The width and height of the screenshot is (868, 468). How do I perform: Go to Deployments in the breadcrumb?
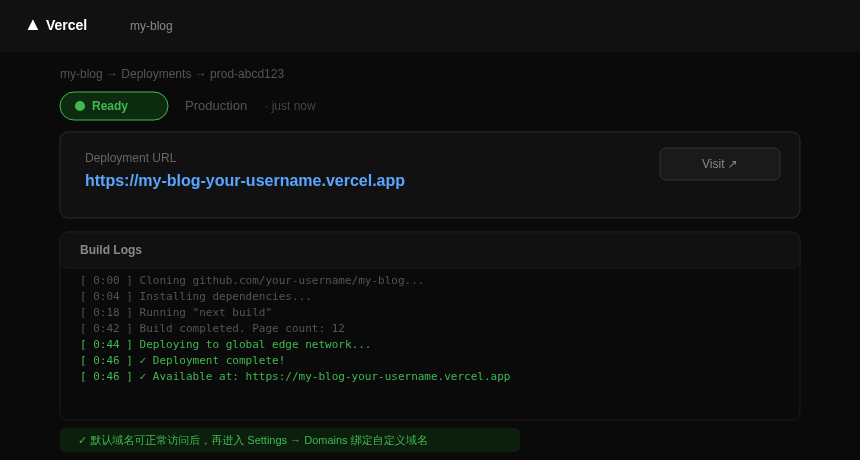coord(156,74)
